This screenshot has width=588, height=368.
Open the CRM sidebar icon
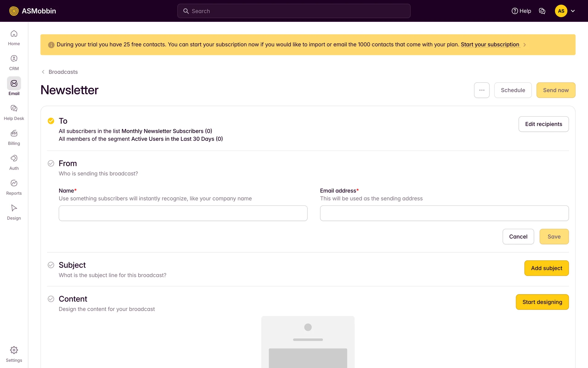14,59
